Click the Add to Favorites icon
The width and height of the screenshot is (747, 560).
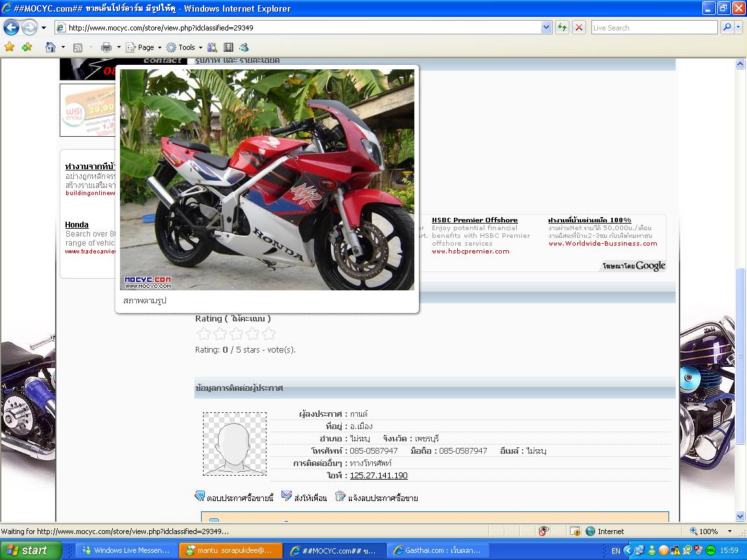pyautogui.click(x=27, y=47)
